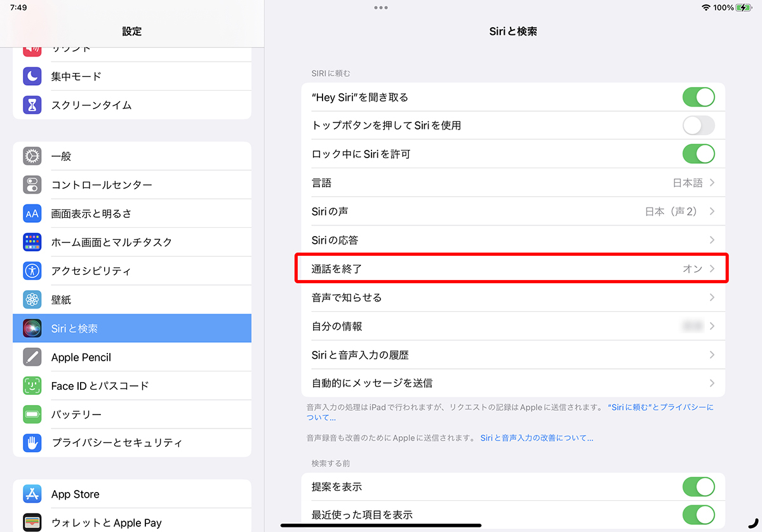Select the ウォレットとApple Pay label
Viewport: 762px width, 532px height.
(107, 523)
